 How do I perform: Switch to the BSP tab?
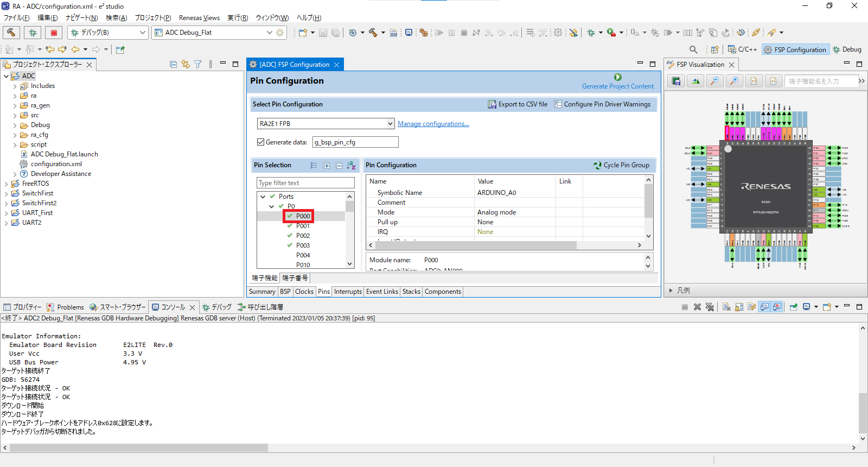[285, 292]
